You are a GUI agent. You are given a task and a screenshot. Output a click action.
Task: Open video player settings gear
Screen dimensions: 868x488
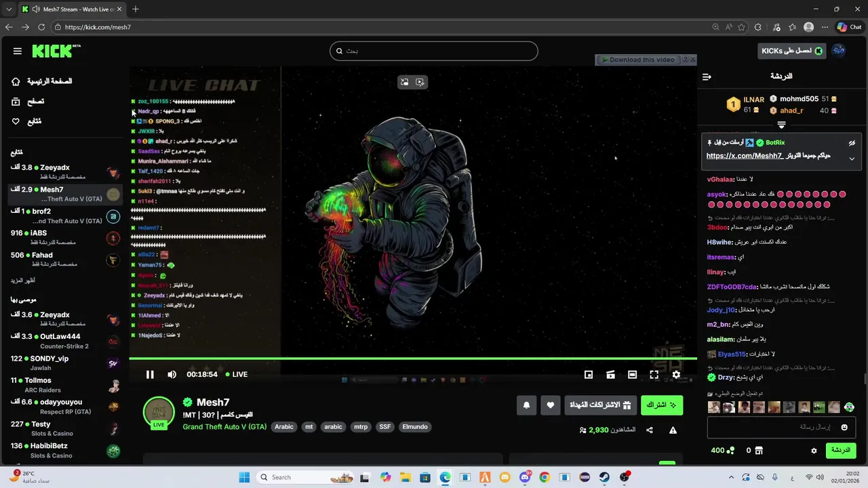676,374
